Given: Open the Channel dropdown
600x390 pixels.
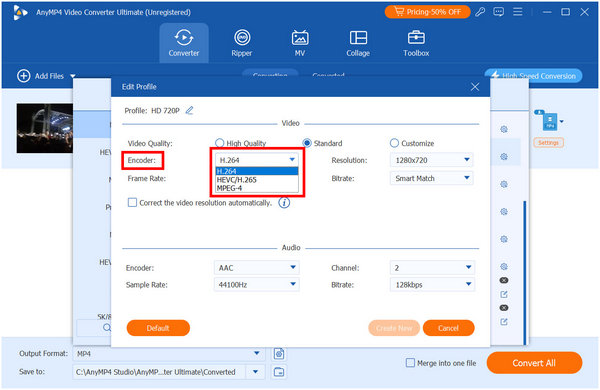Looking at the screenshot, I should point(432,268).
